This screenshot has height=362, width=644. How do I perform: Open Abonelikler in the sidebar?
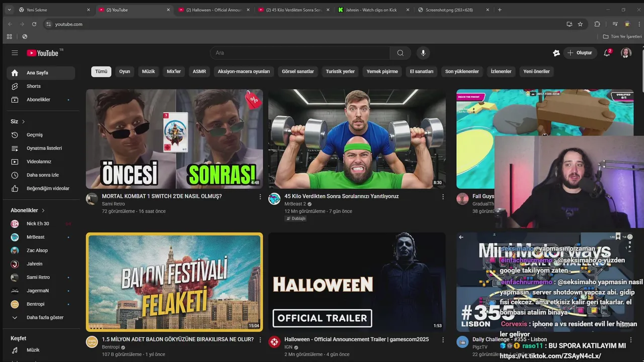point(41,100)
